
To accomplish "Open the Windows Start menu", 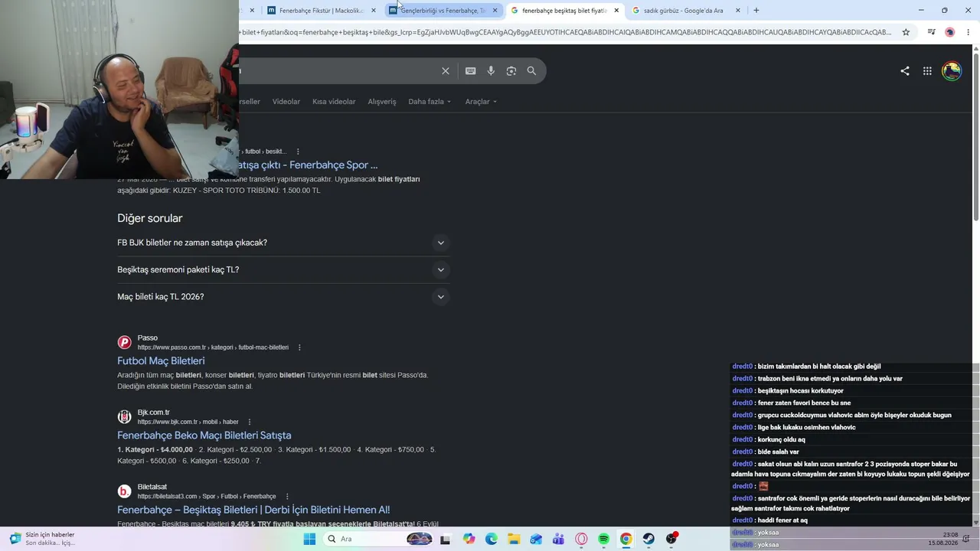I will [309, 539].
